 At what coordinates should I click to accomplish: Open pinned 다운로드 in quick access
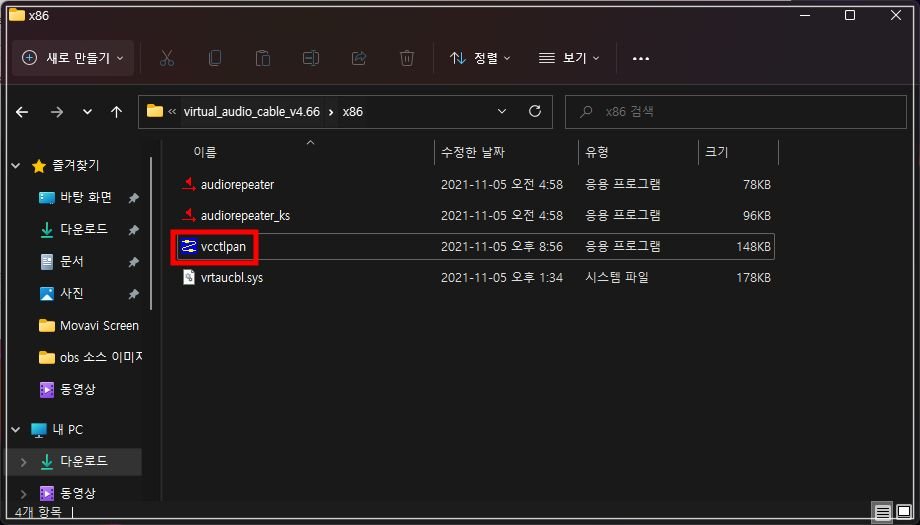(84, 229)
